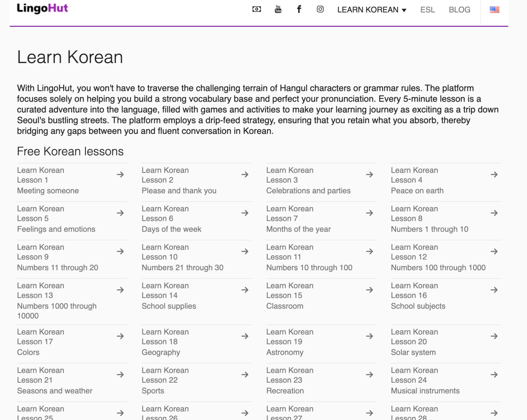Viewport: 527px width, 420px height.
Task: Open Lesson 16 School subjects
Action: (x=418, y=296)
